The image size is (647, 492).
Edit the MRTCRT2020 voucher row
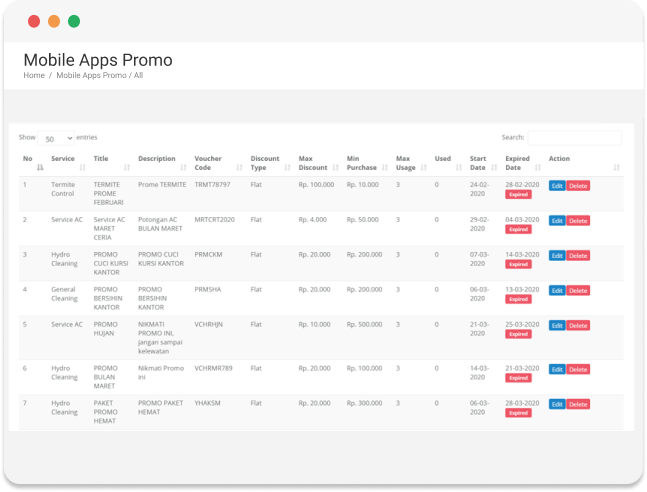(x=557, y=221)
